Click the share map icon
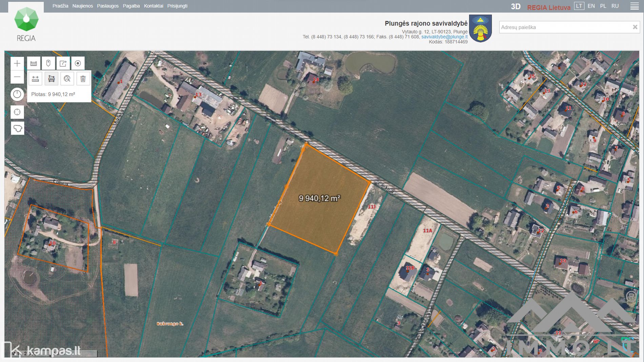 click(63, 63)
